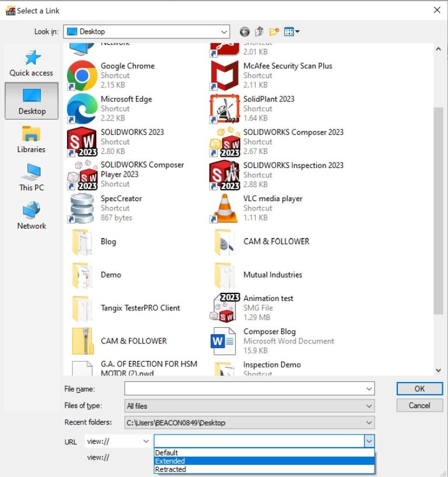Select the CAM & FOLLOWER folder beside Blog

click(x=261, y=242)
